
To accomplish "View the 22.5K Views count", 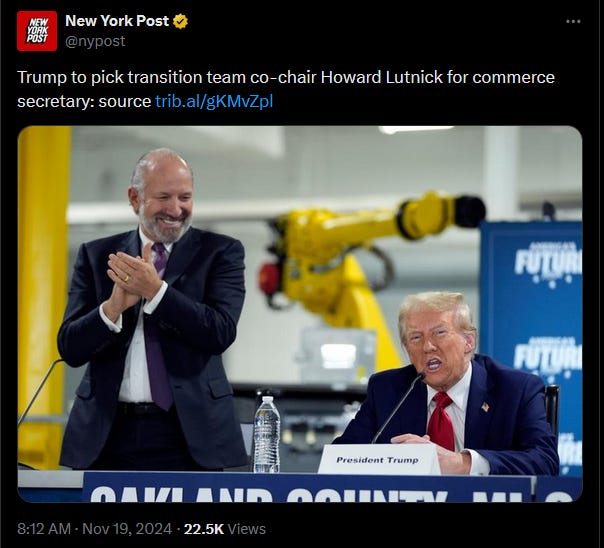I will [225, 529].
